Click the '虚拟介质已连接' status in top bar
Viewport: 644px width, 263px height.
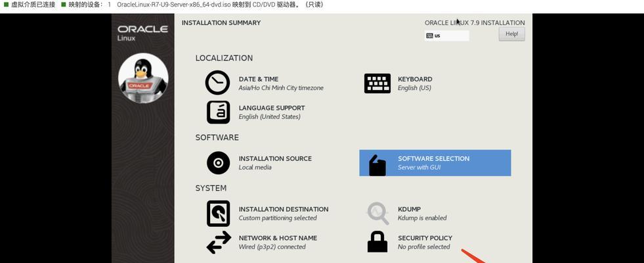[33, 5]
